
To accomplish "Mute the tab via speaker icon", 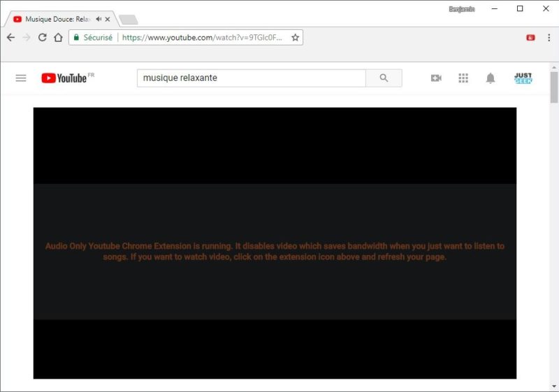I will (x=99, y=19).
